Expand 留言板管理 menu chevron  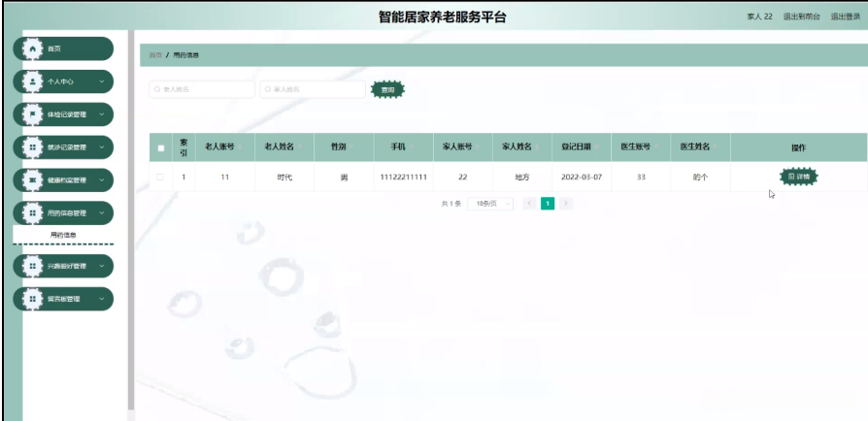[x=101, y=299]
